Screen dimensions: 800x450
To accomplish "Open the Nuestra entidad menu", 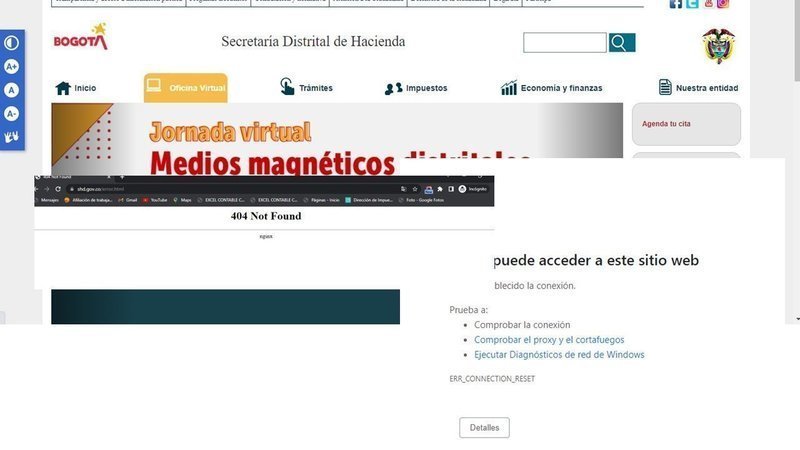I will [x=698, y=88].
